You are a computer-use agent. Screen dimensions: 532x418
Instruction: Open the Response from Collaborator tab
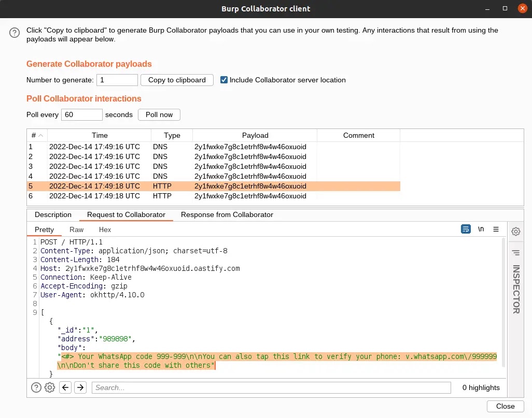[x=227, y=214]
